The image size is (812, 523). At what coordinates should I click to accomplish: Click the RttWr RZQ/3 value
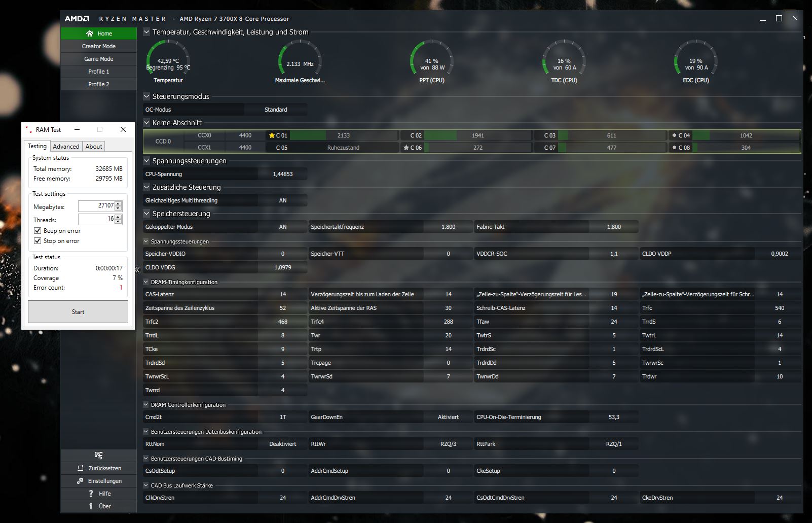tap(448, 444)
